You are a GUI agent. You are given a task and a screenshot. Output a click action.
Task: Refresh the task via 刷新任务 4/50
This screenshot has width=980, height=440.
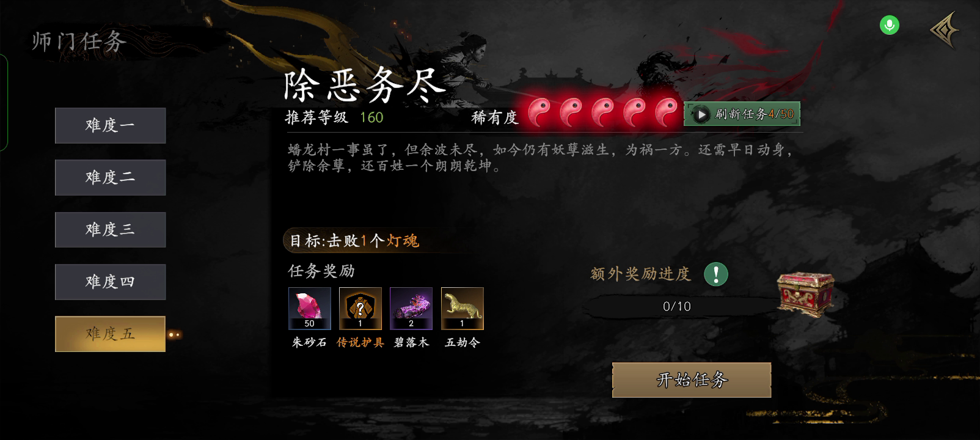click(742, 114)
